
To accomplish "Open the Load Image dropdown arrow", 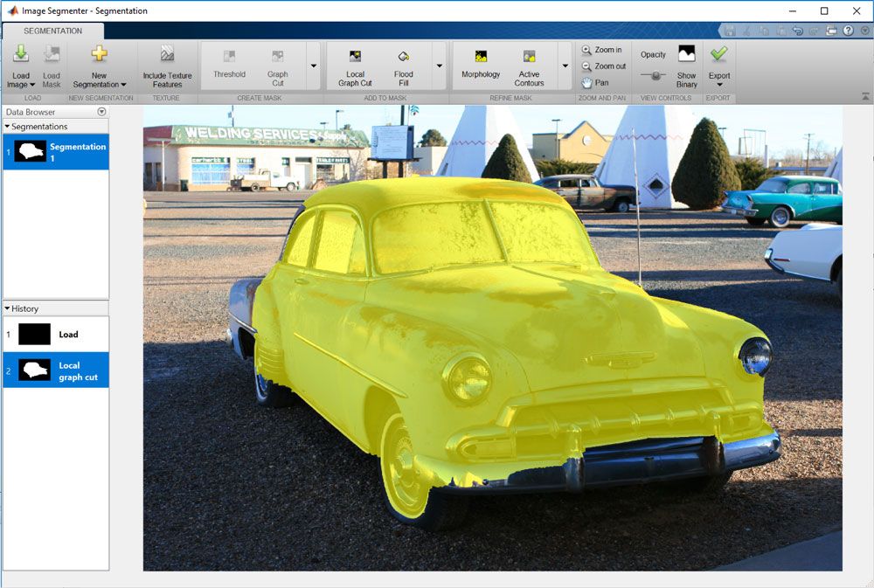I will (32, 85).
